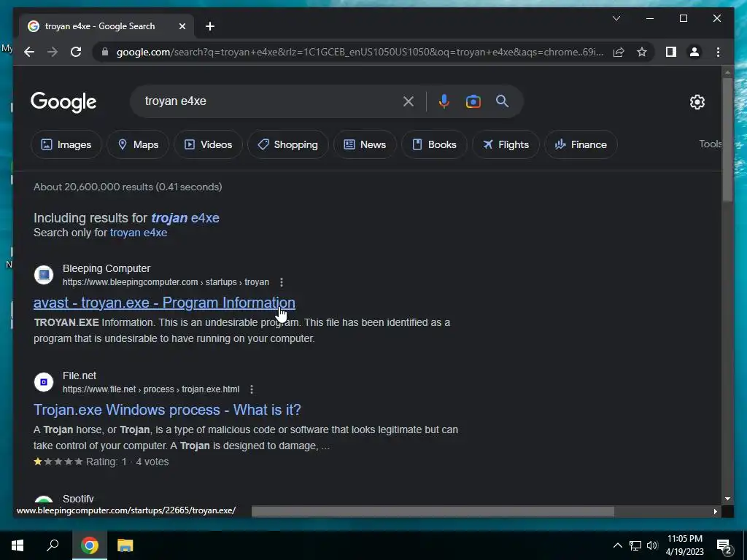Click the scroll down arrow
The image size is (747, 560).
[x=727, y=499]
